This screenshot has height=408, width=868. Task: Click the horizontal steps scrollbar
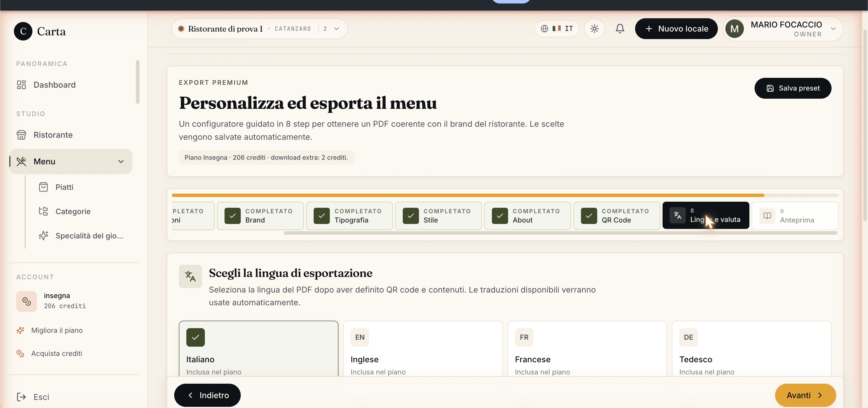point(560,233)
